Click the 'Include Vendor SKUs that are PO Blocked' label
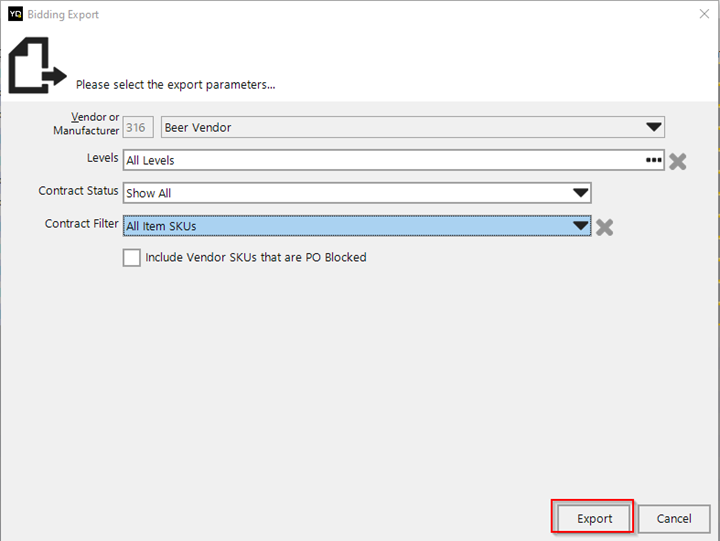The width and height of the screenshot is (720, 541). click(256, 257)
